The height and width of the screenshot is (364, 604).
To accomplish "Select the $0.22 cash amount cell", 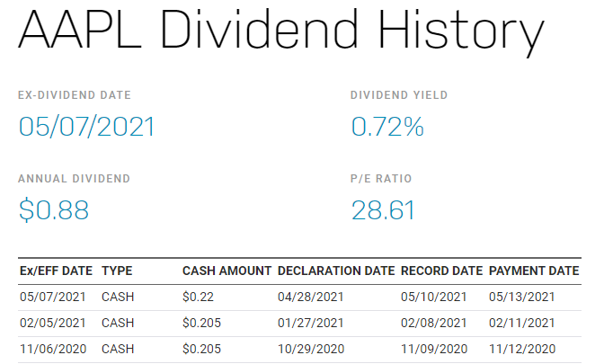I will pyautogui.click(x=198, y=297).
